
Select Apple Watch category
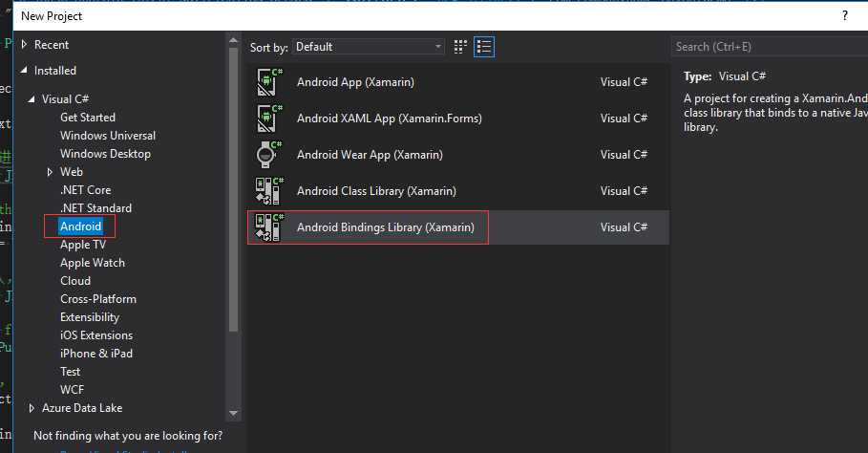[x=93, y=263]
